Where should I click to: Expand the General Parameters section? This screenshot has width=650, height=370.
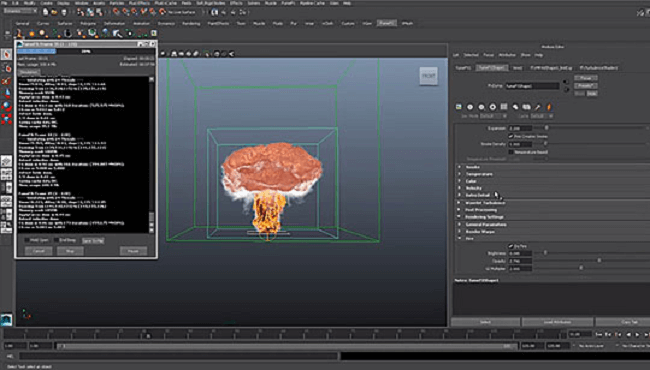459,225
